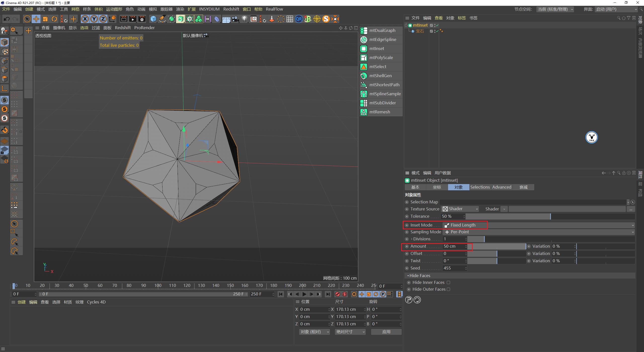Click the mtShellGen plugin icon
Image resolution: width=644 pixels, height=352 pixels.
(364, 76)
